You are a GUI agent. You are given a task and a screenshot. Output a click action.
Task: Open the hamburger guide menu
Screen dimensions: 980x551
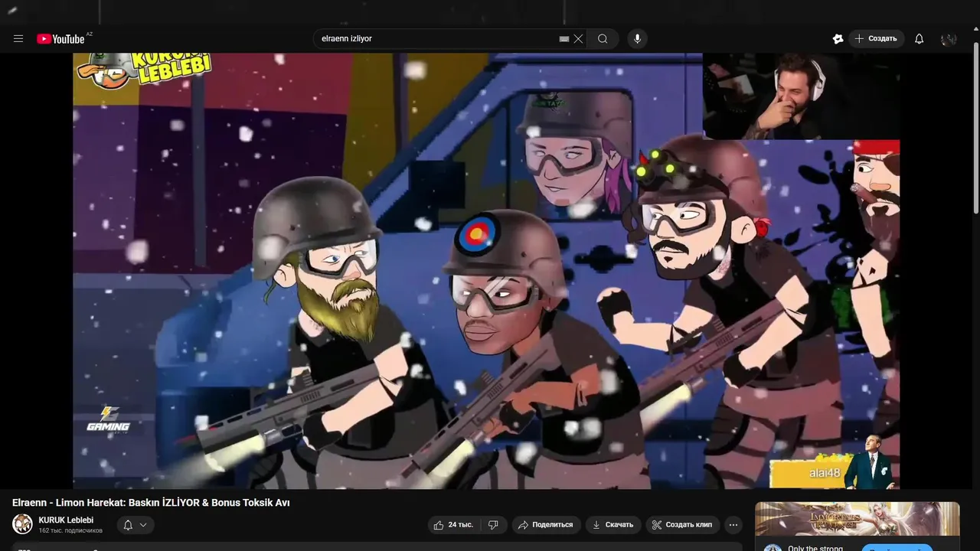[x=18, y=39]
